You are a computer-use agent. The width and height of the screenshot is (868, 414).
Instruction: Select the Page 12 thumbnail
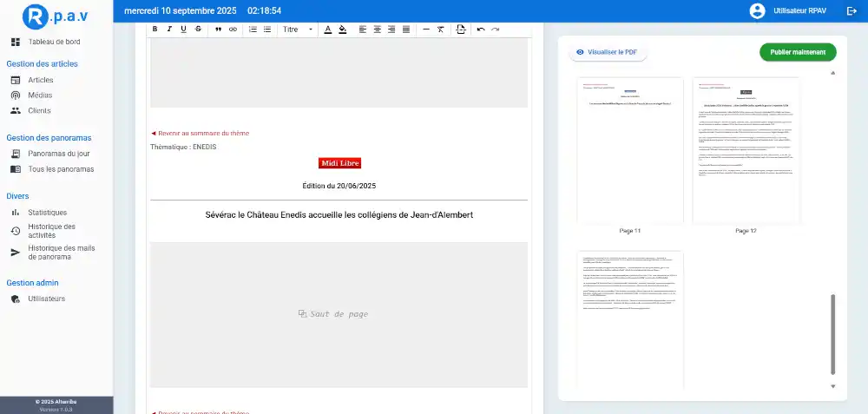pos(746,151)
